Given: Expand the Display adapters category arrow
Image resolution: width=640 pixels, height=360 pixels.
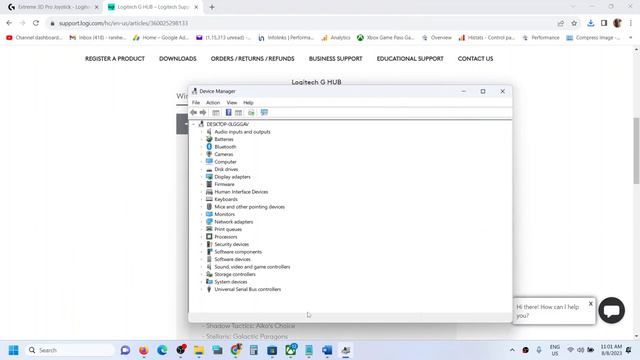Looking at the screenshot, I should [201, 177].
